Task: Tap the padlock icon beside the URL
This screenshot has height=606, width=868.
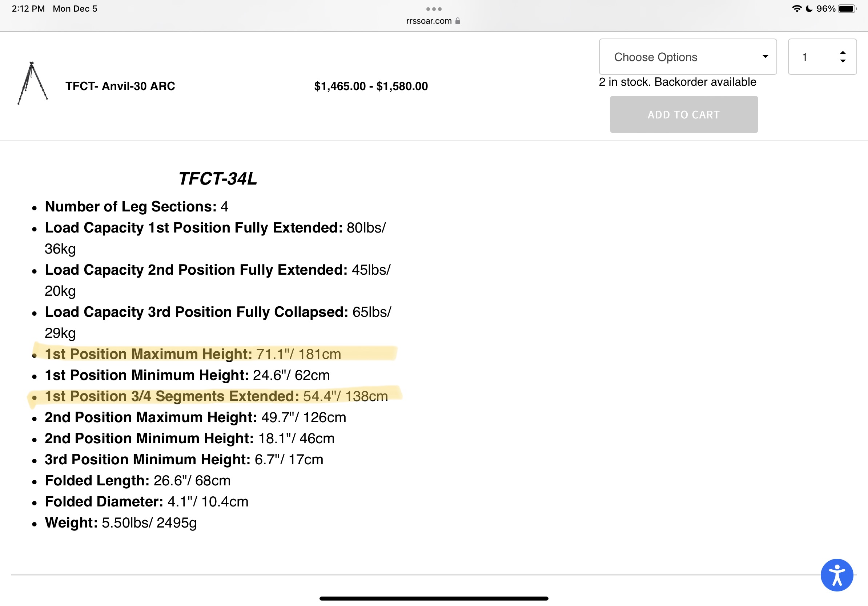Action: tap(457, 21)
